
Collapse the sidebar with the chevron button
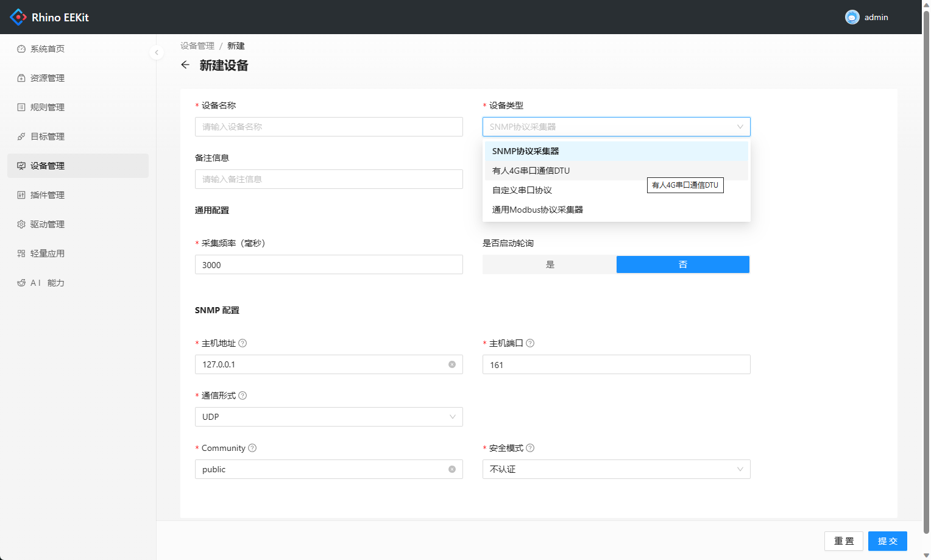157,52
